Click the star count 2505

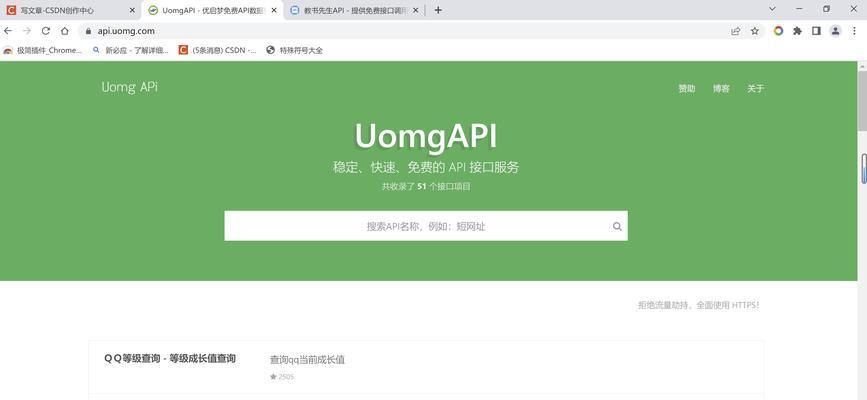(282, 377)
